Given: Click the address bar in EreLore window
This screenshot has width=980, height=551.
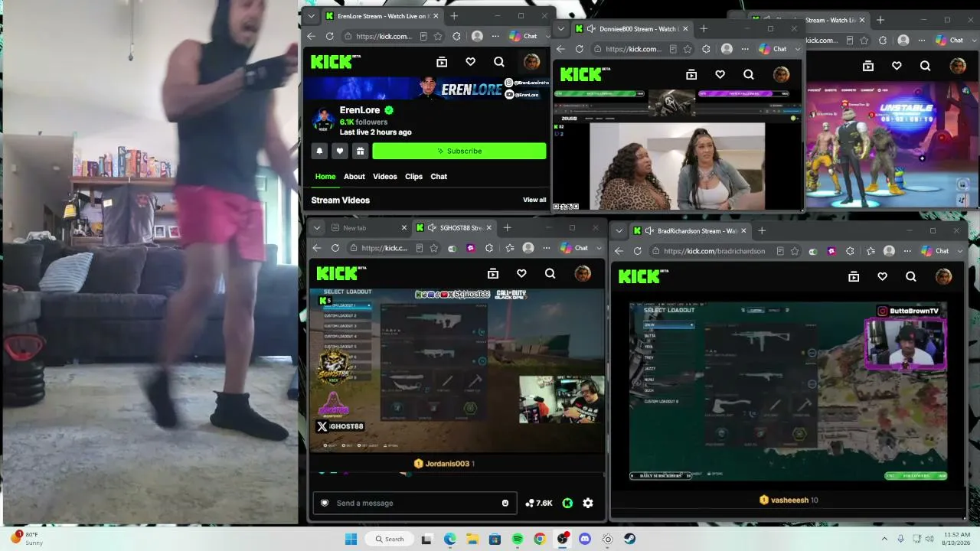Looking at the screenshot, I should point(384,36).
